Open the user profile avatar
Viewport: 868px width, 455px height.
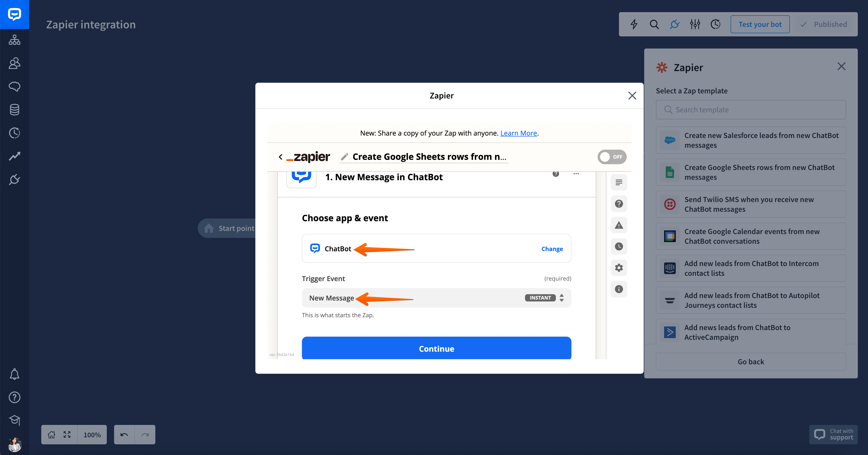tap(15, 445)
